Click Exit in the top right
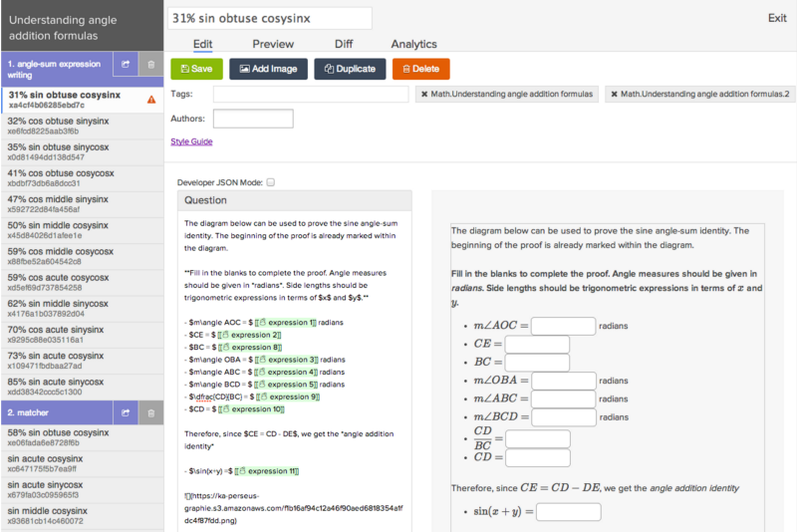 pyautogui.click(x=777, y=18)
